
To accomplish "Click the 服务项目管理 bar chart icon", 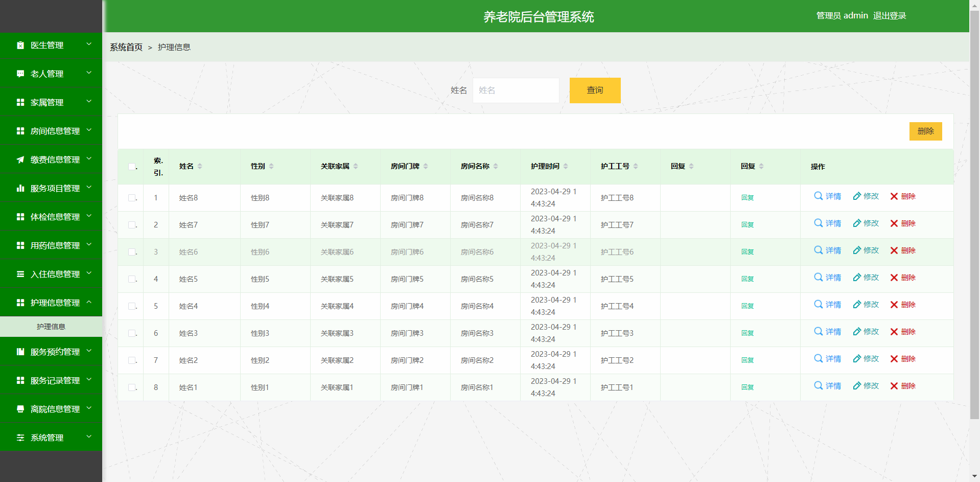I will (20, 188).
